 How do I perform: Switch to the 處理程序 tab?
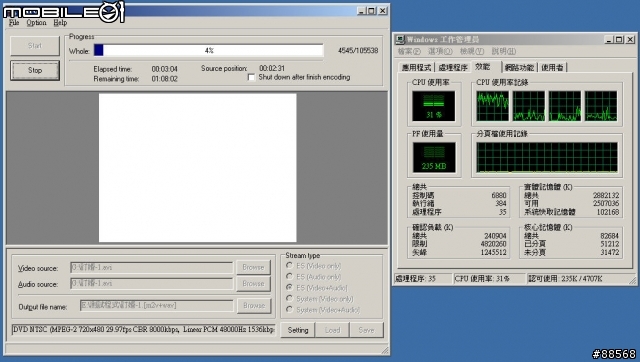point(453,68)
